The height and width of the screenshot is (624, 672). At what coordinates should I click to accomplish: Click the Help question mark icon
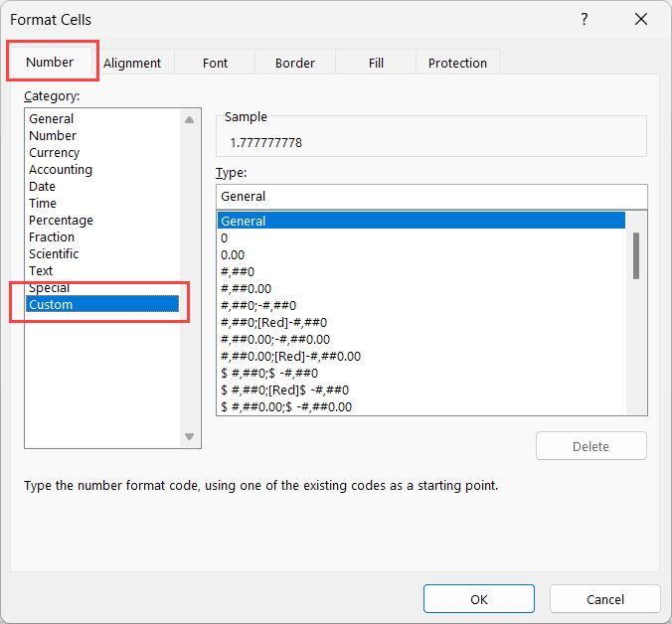point(584,19)
